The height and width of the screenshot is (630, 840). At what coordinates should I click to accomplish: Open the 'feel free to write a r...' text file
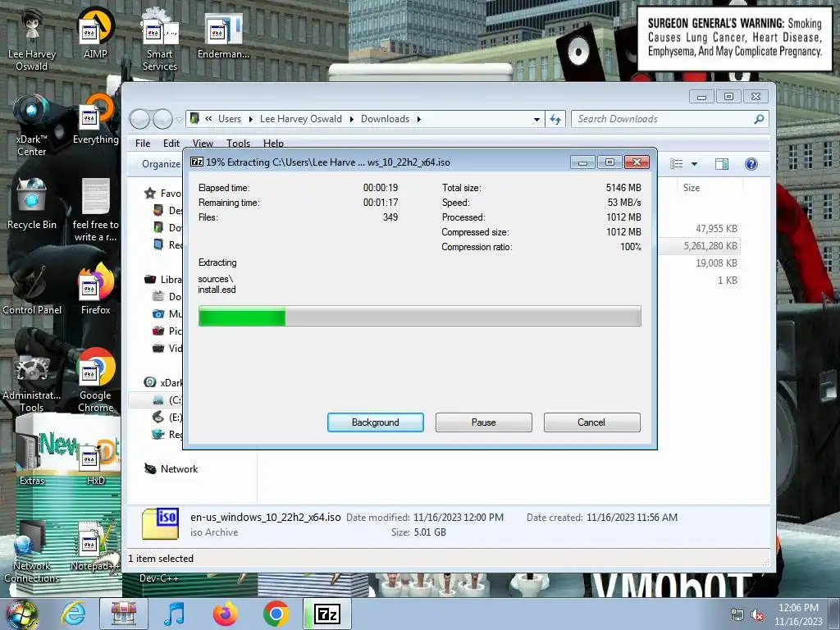[95, 210]
